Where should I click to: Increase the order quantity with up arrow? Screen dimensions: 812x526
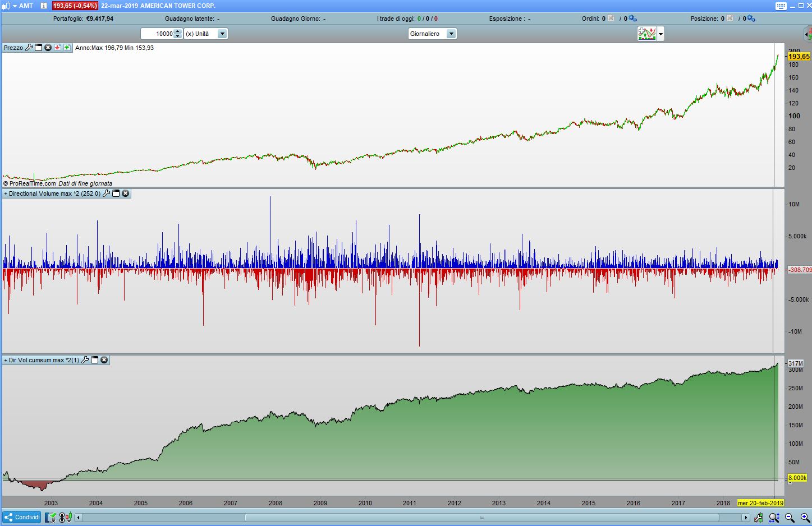(x=178, y=31)
